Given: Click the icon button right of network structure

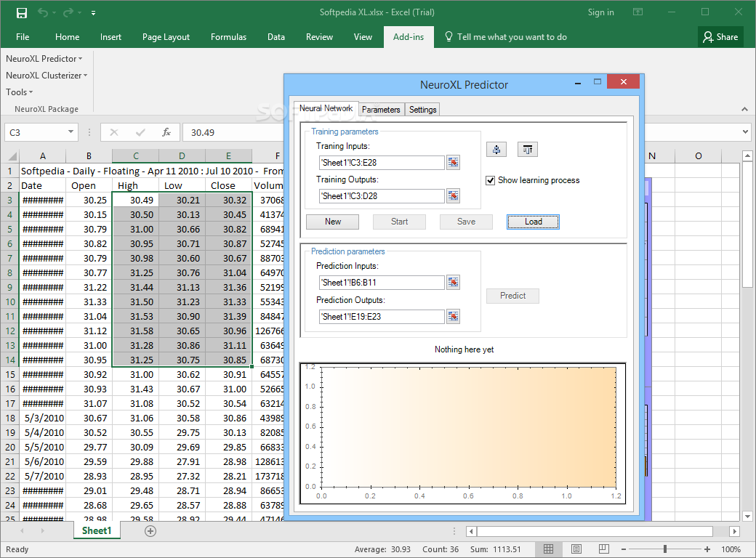Looking at the screenshot, I should point(528,150).
